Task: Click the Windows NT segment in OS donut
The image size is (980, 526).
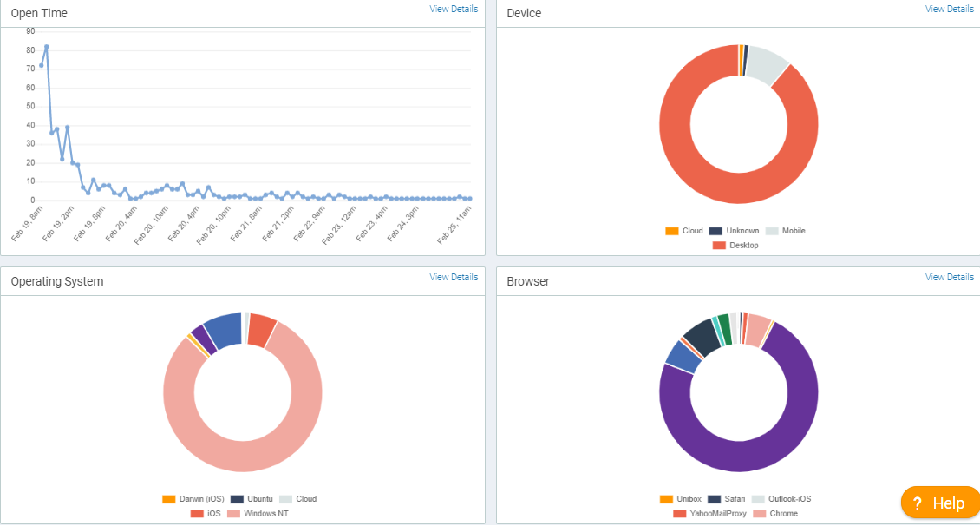Action: tap(243, 457)
